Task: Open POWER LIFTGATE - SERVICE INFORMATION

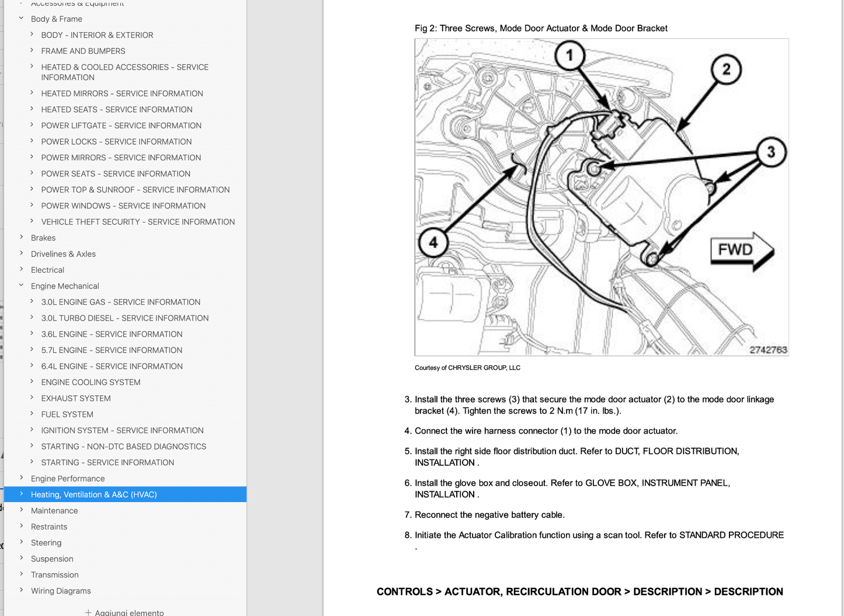Action: tap(121, 126)
